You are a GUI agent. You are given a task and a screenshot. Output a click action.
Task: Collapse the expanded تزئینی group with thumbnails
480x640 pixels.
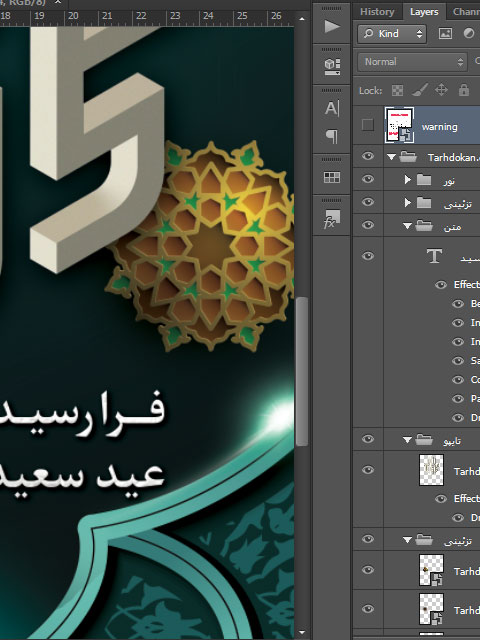[407, 540]
